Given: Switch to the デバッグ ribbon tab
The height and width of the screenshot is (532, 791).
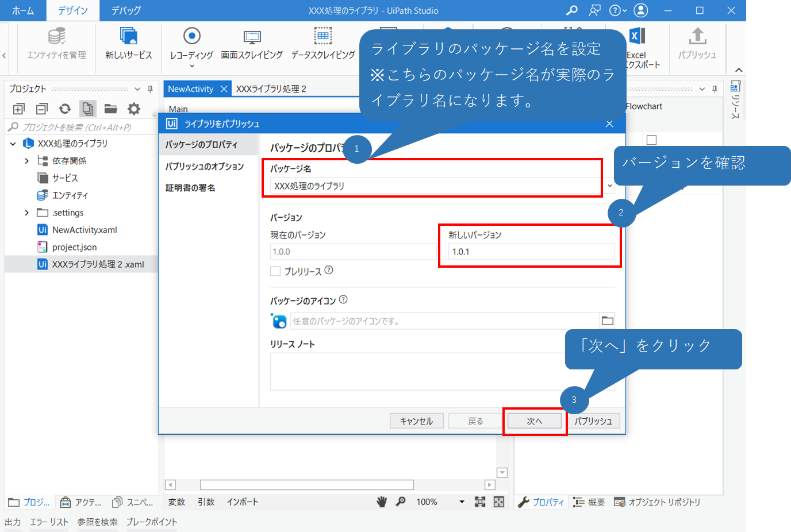Looking at the screenshot, I should 126,10.
